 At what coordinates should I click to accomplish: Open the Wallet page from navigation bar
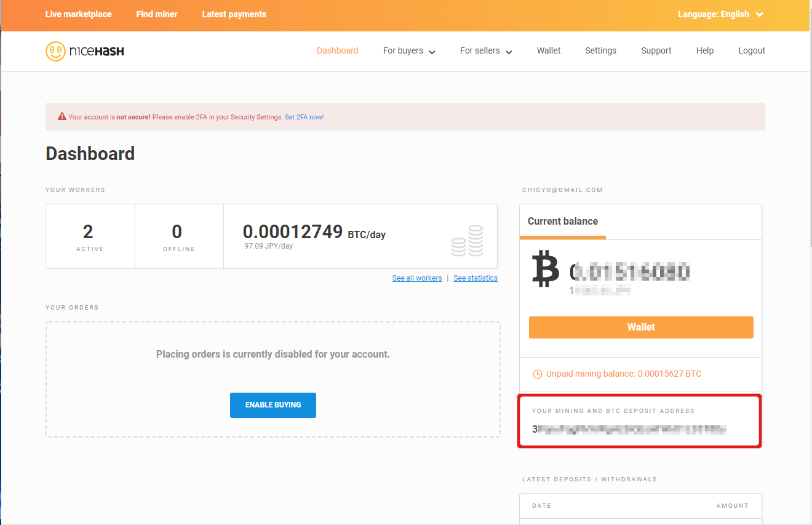click(x=549, y=51)
